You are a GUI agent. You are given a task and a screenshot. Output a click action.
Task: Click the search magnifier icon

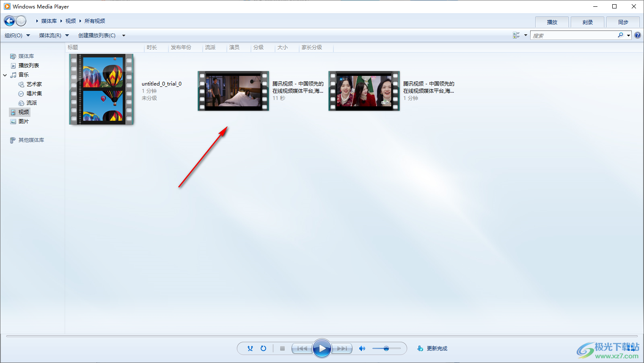click(620, 36)
